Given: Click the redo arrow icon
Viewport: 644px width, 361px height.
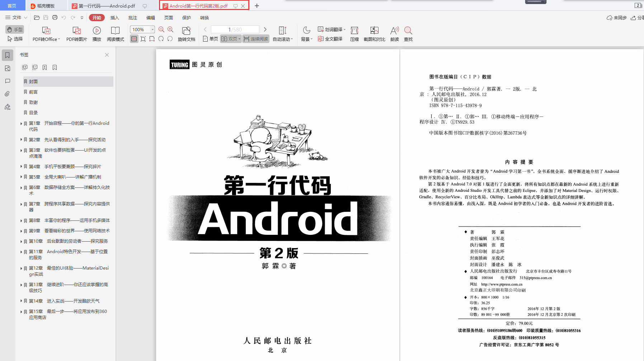Looking at the screenshot, I should (x=73, y=17).
